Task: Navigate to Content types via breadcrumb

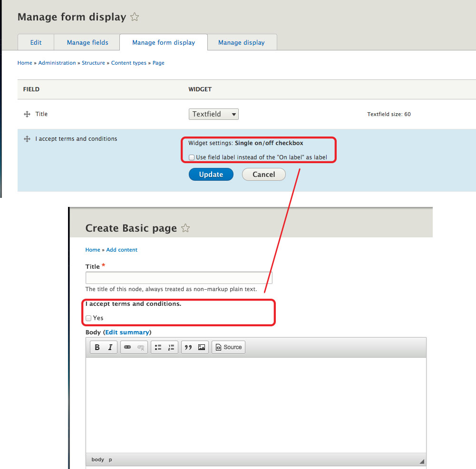Action: point(128,62)
